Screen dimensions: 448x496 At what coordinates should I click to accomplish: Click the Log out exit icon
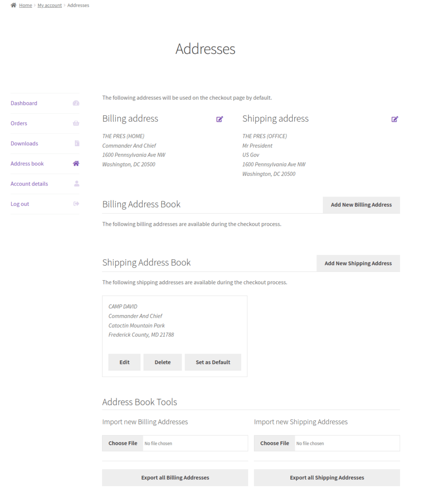click(75, 204)
